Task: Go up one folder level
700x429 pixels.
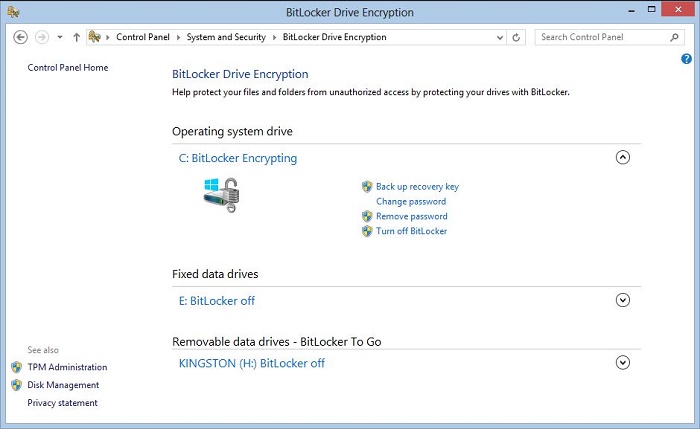Action: point(77,37)
